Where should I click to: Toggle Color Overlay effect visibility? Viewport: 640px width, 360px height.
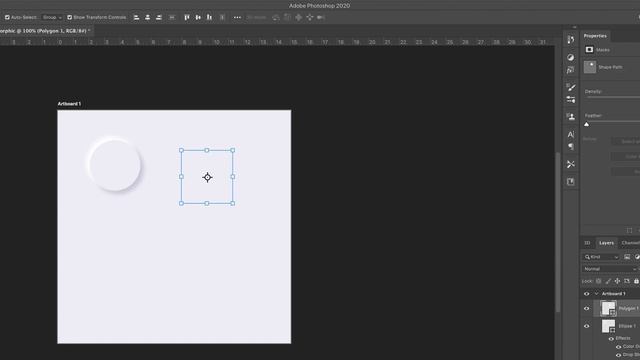(618, 347)
